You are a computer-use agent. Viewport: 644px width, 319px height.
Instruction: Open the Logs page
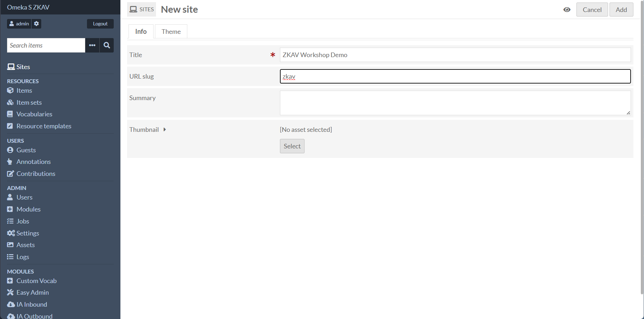coord(23,257)
